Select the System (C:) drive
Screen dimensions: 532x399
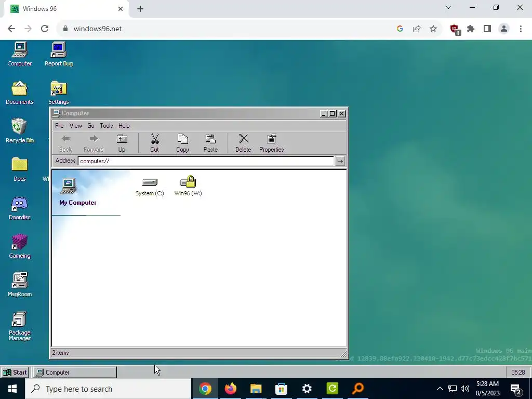click(150, 187)
